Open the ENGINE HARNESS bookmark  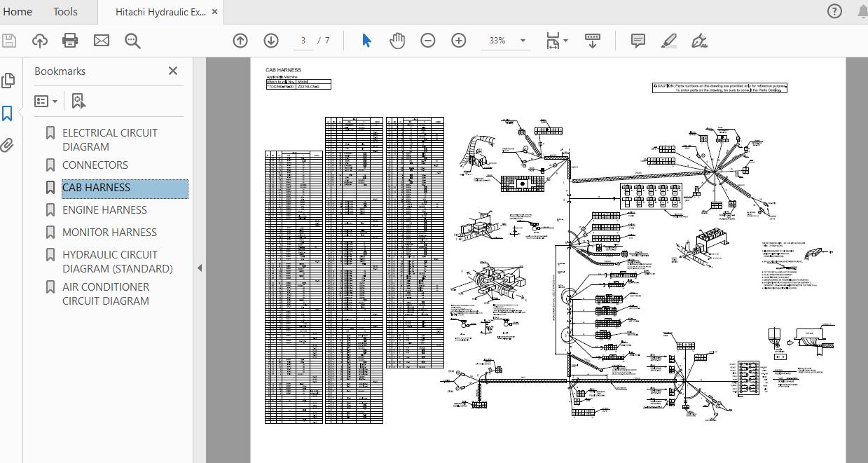click(104, 210)
